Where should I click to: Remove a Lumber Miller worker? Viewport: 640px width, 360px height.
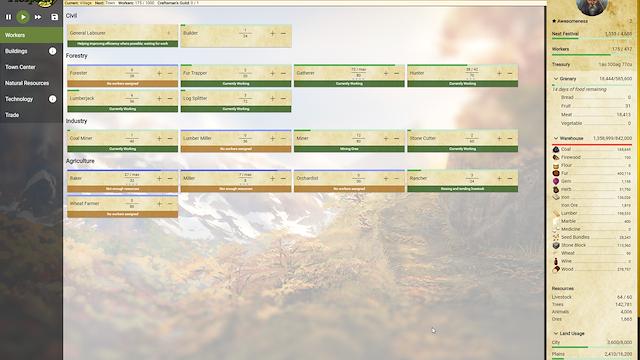pos(283,138)
